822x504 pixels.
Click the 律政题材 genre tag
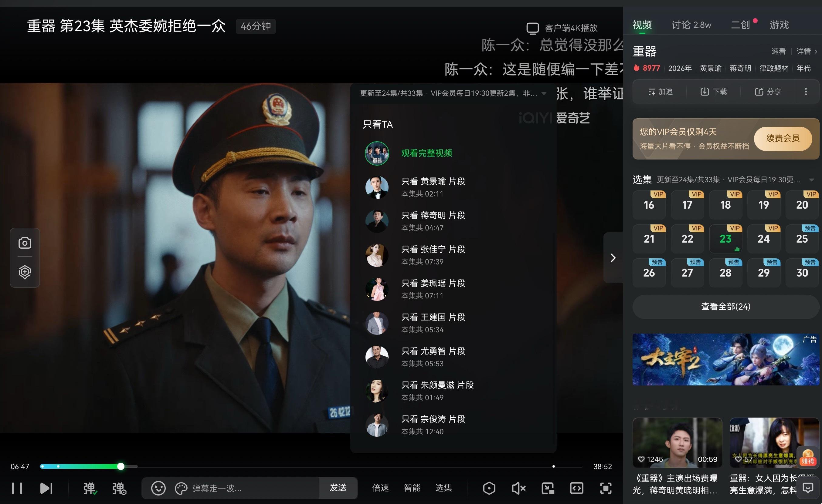tap(774, 68)
